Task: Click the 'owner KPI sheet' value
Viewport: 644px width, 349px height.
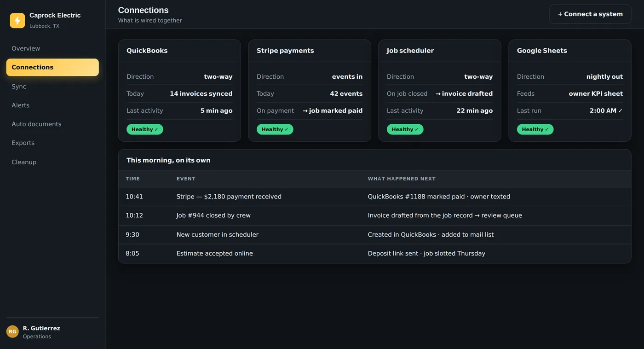Action: 596,93
